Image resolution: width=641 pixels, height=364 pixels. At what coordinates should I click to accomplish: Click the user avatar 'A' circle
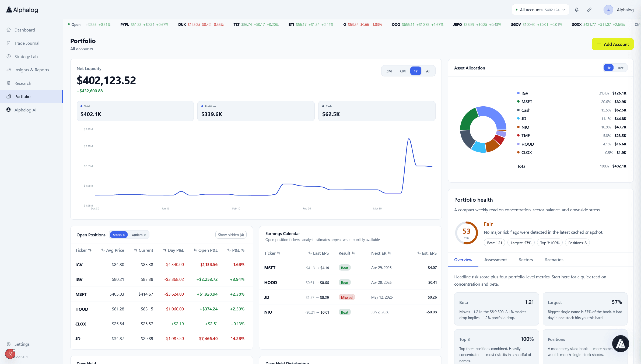(608, 10)
